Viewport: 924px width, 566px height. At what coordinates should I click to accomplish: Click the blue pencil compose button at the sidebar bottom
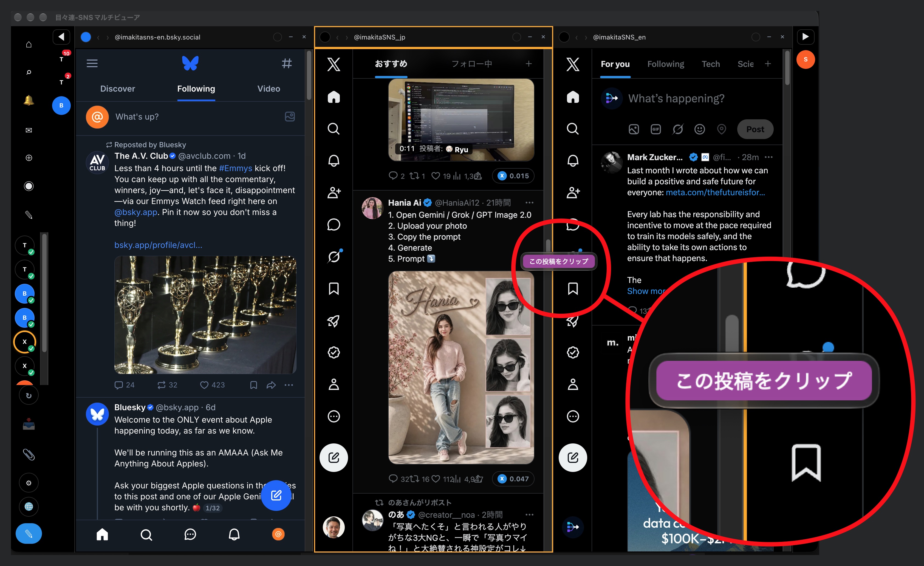(29, 533)
